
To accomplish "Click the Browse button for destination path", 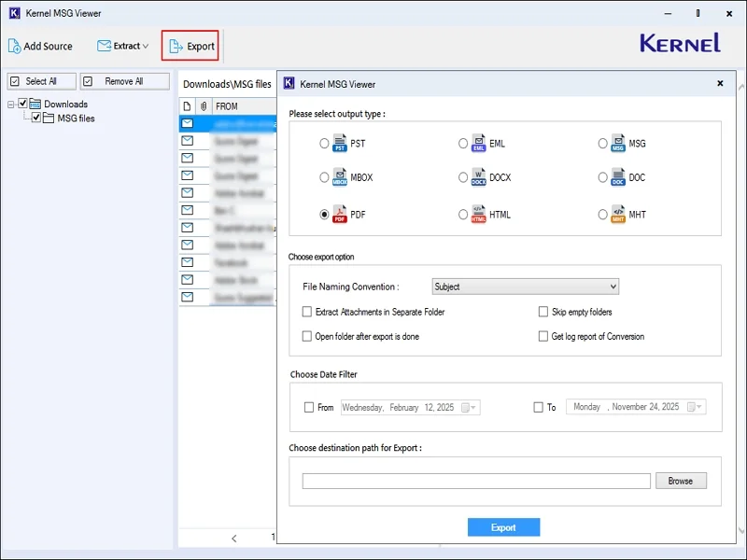I will pyautogui.click(x=681, y=480).
